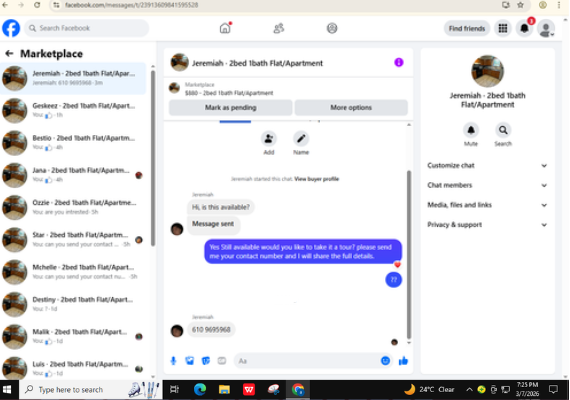Image resolution: width=570 pixels, height=400 pixels.
Task: Open Geskeez conversation in list
Action: click(x=73, y=111)
